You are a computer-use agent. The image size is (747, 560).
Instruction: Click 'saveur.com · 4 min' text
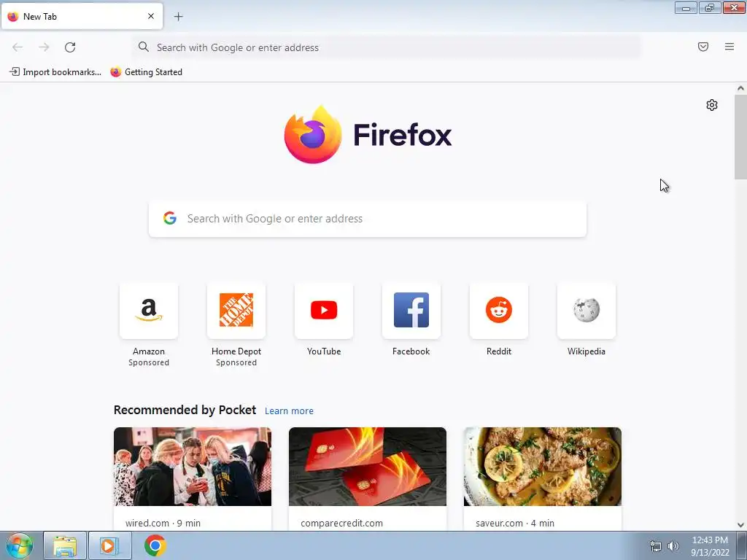pos(515,523)
